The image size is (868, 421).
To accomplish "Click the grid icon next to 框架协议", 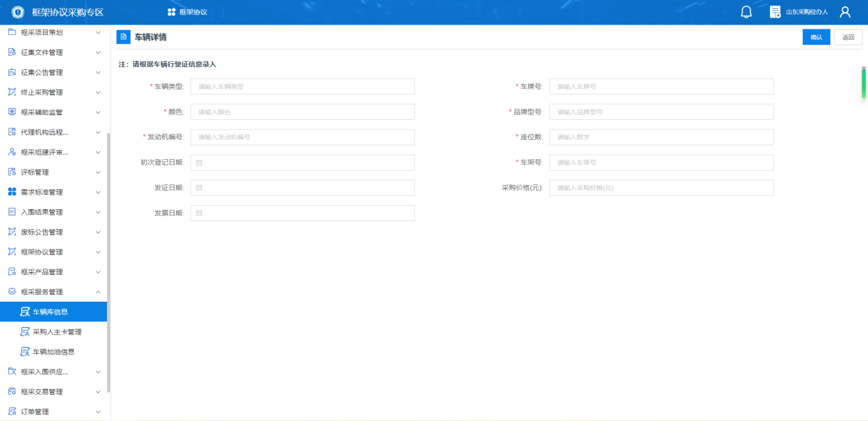I will [171, 12].
